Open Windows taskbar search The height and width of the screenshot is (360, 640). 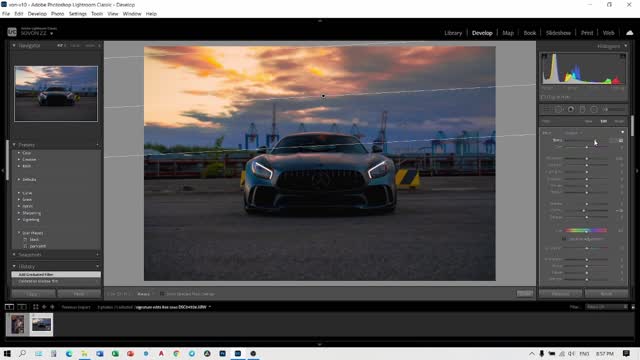pyautogui.click(x=22, y=353)
